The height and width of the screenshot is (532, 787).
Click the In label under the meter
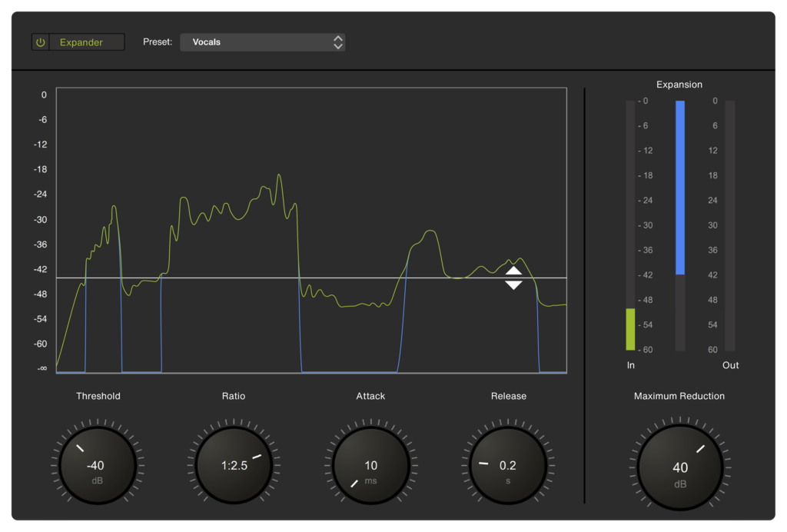(630, 365)
